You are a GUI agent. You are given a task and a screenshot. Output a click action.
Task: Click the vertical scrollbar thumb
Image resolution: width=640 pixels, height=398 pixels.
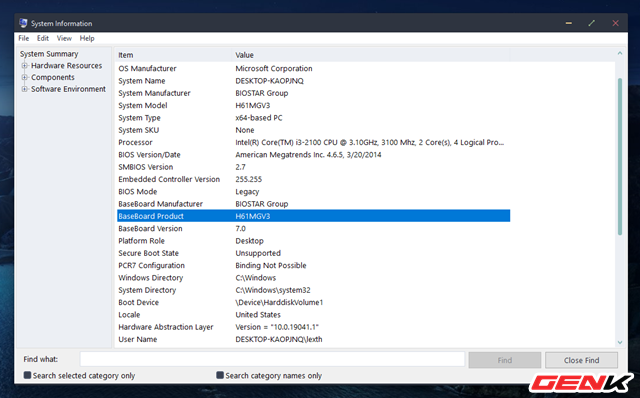point(620,156)
